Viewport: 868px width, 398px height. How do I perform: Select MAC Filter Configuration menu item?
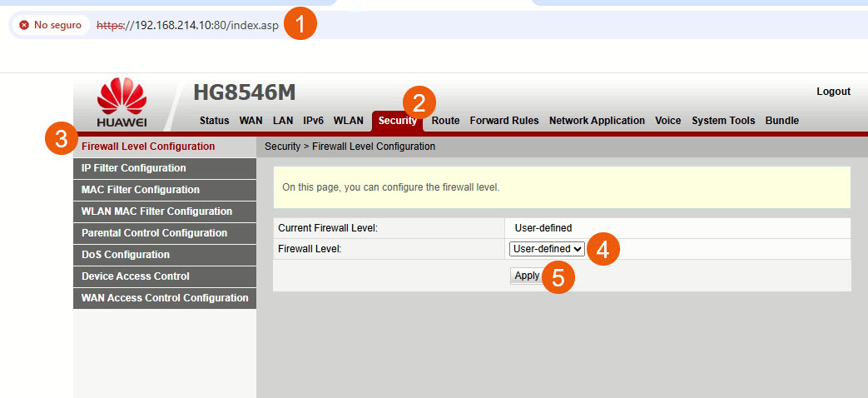(x=140, y=190)
